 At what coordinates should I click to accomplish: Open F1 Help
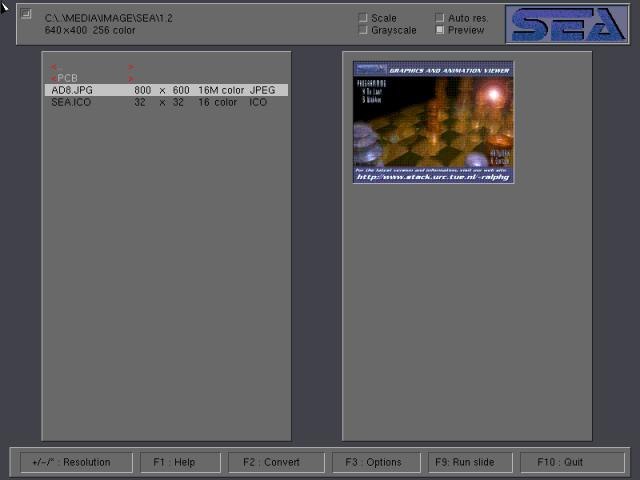click(x=180, y=462)
